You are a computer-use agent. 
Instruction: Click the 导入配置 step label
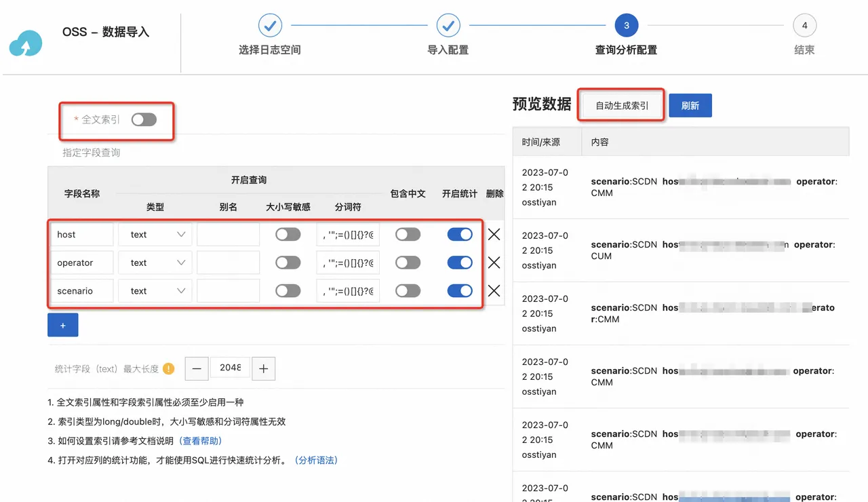point(448,50)
